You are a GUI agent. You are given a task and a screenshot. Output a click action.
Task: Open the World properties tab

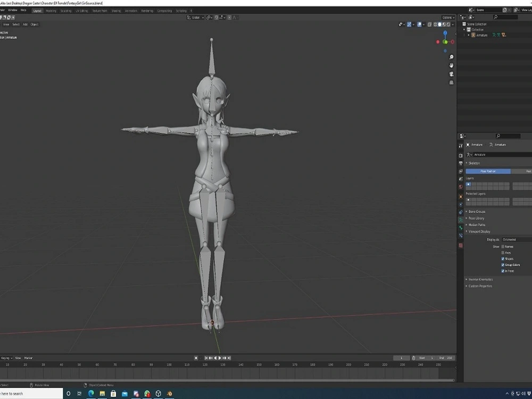(x=461, y=187)
